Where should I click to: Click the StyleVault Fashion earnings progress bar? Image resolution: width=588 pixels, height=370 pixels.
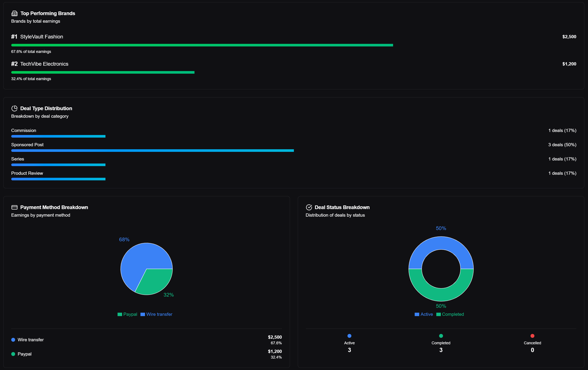tap(202, 45)
